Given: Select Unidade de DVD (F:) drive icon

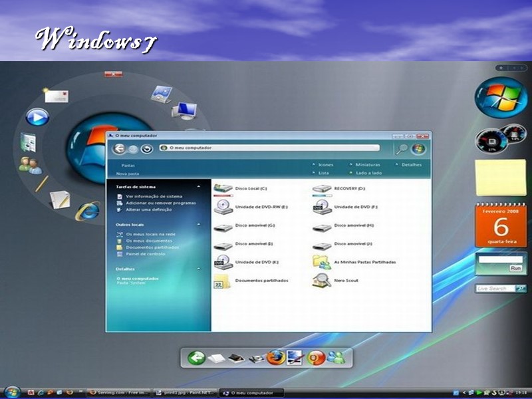Looking at the screenshot, I should point(322,207).
